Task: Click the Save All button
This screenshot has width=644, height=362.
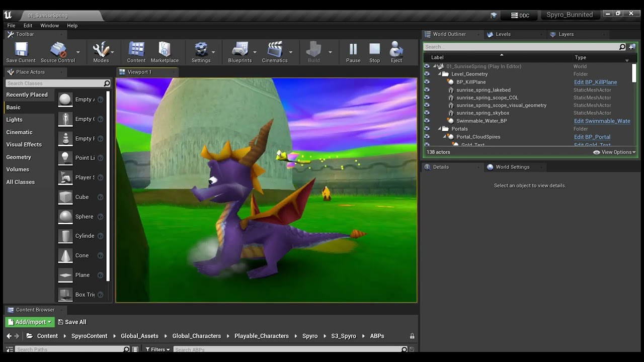Action: point(72,322)
